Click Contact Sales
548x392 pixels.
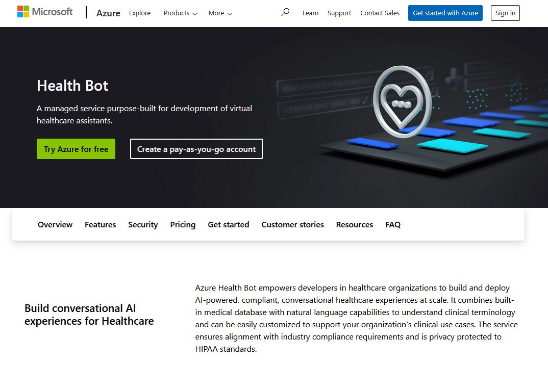coord(380,13)
